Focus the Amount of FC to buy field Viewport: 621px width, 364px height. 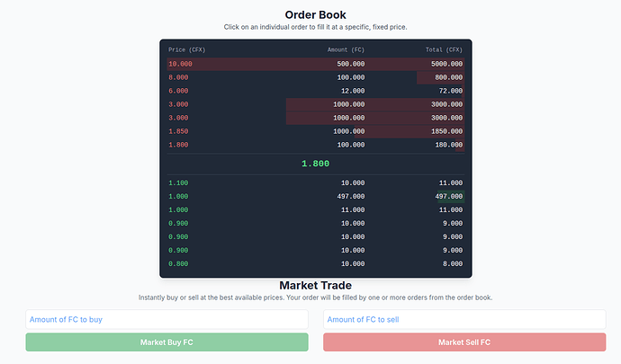click(166, 320)
